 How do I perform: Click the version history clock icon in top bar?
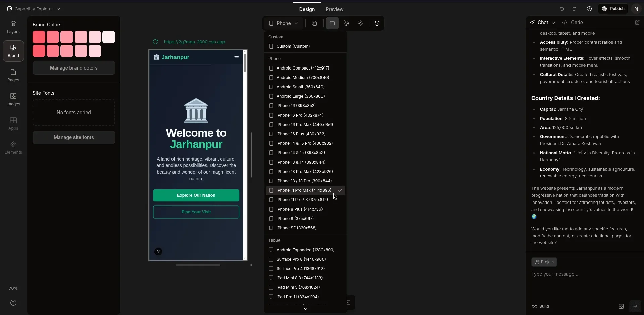coord(589,9)
